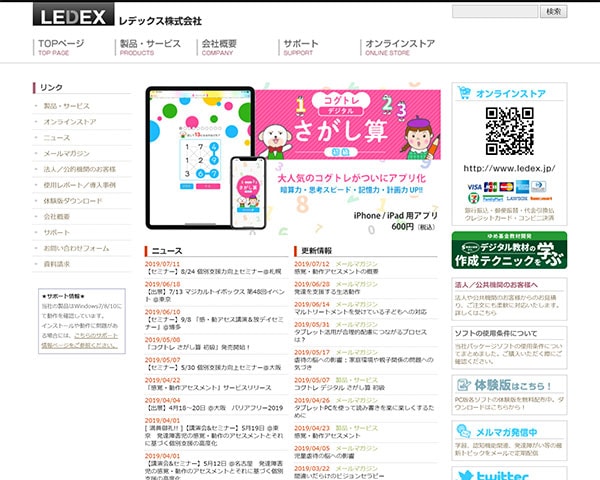The image size is (600, 480).
Task: Click 資料請求 sidebar link
Action: pyautogui.click(x=57, y=264)
